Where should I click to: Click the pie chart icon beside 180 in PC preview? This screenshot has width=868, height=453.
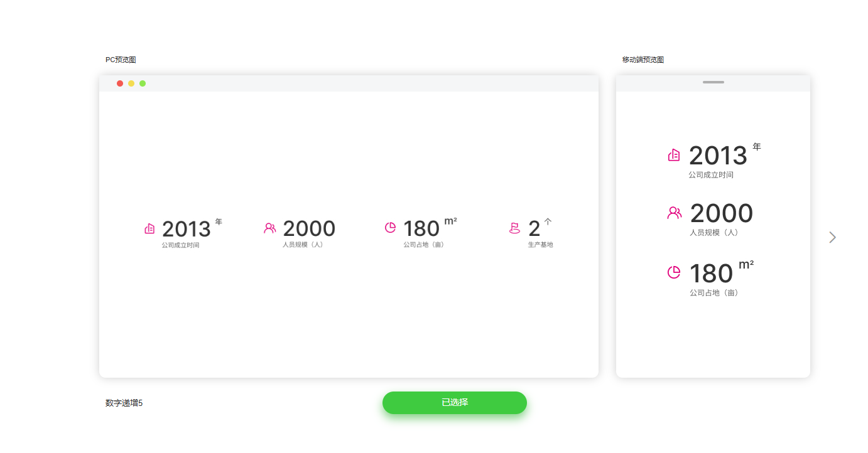[391, 227]
